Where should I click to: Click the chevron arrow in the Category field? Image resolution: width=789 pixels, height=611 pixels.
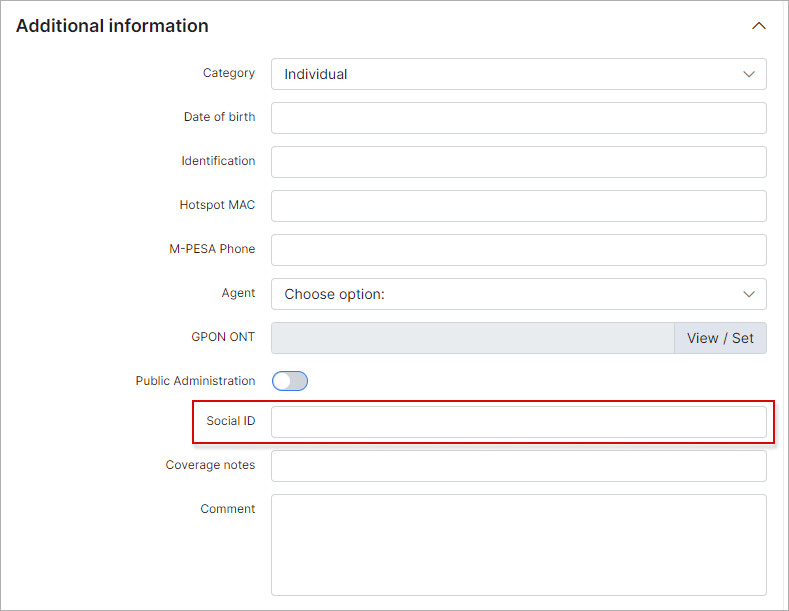click(x=748, y=74)
